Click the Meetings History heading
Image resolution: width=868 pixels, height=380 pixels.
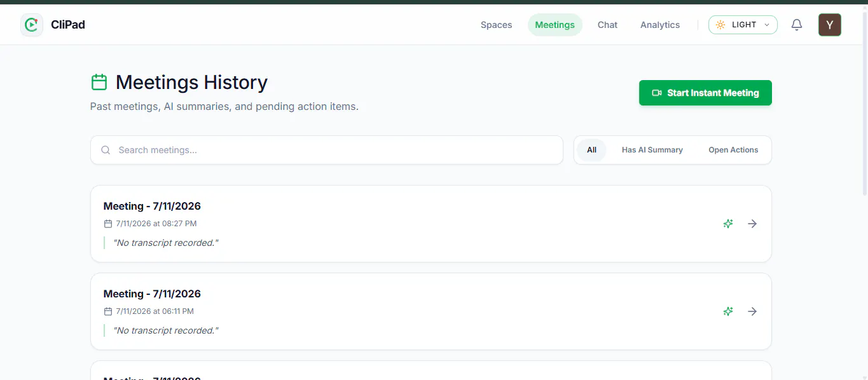pyautogui.click(x=191, y=82)
